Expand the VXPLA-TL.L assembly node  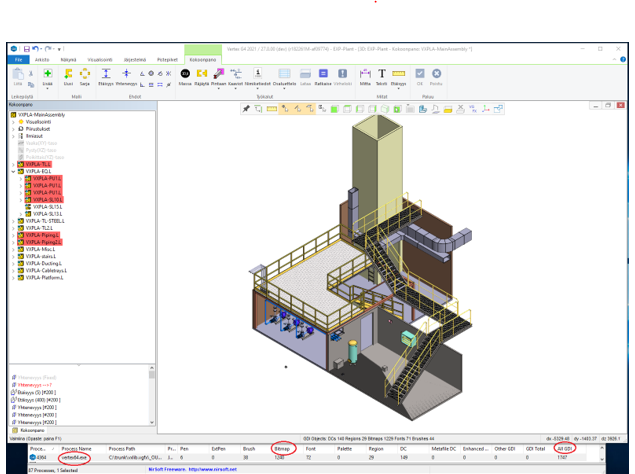[x=12, y=163]
